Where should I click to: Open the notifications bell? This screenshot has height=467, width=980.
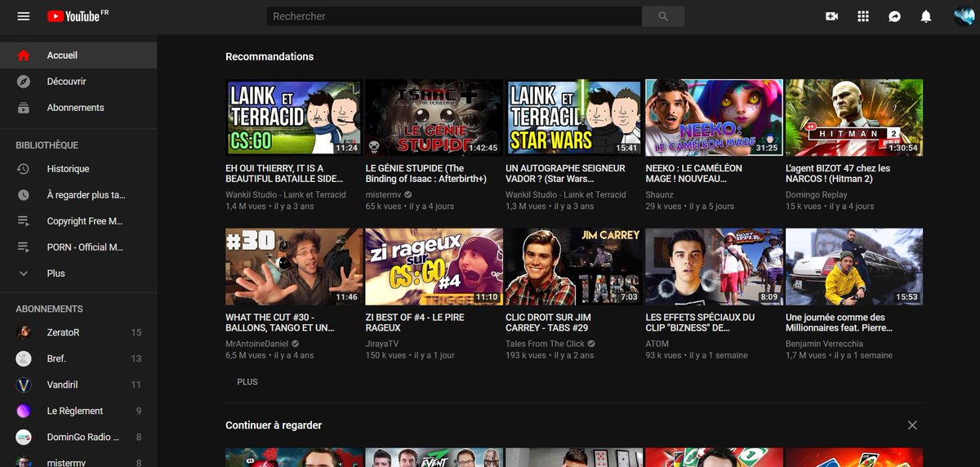click(x=926, y=16)
